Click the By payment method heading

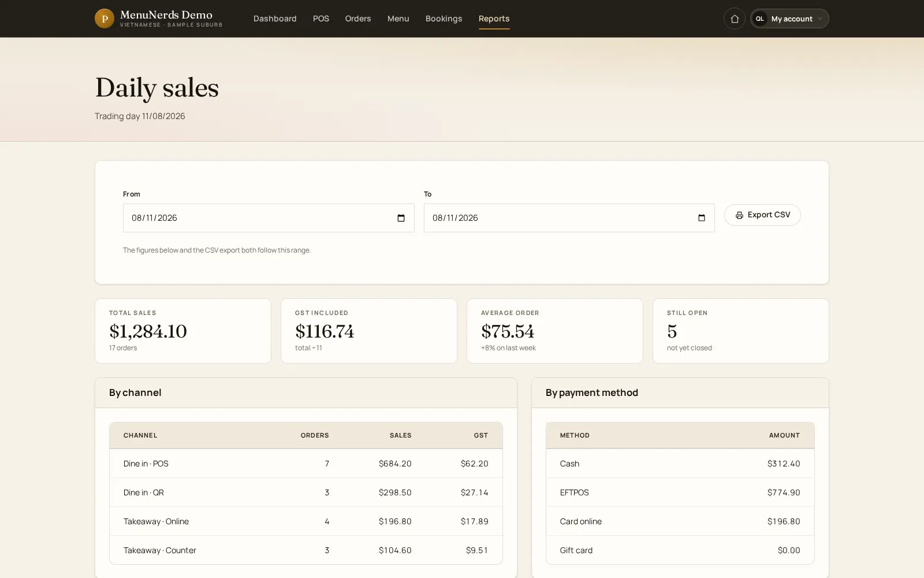pyautogui.click(x=592, y=392)
